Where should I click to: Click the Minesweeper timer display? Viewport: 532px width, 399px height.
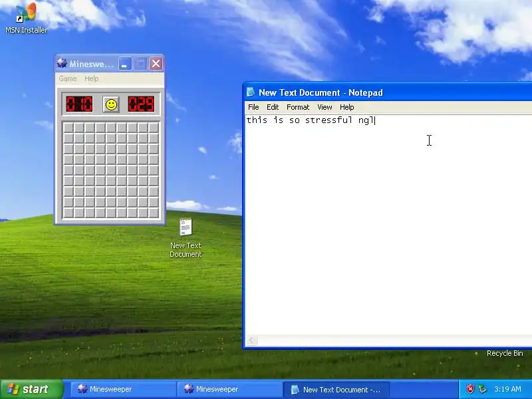142,104
